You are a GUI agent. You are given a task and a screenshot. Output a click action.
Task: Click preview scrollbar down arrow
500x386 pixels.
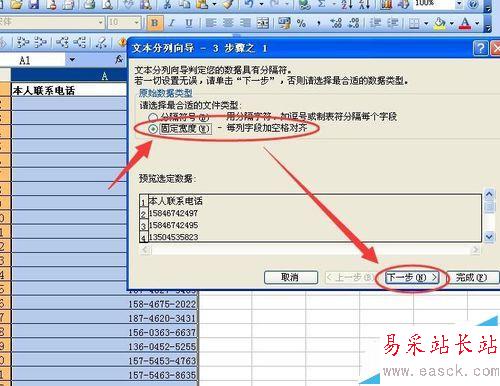point(489,237)
